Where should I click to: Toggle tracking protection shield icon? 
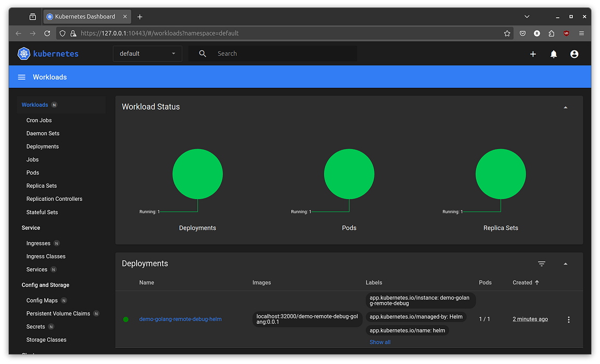point(62,33)
